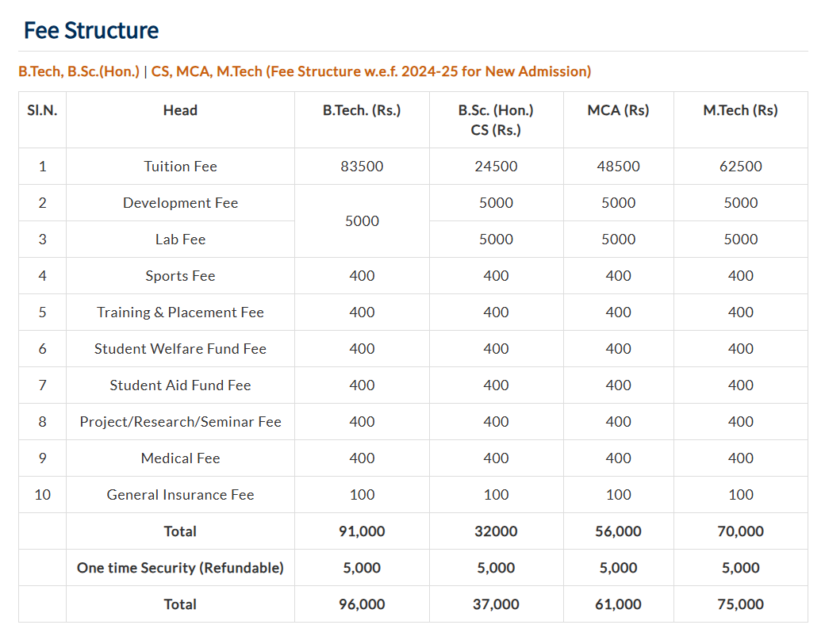Click the Training & Placement Fee label
Screen dimensions: 825x644
coord(180,312)
